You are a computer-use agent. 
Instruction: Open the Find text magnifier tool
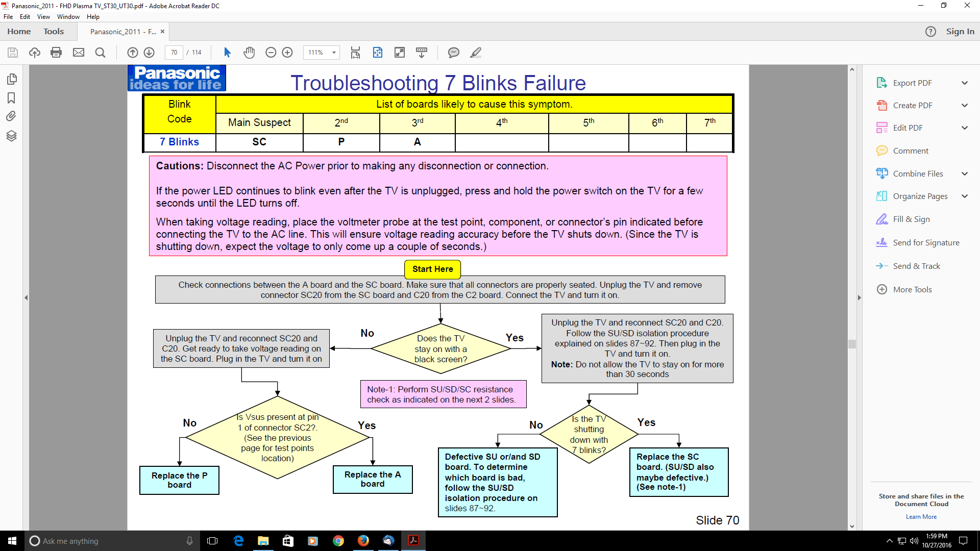pyautogui.click(x=101, y=53)
